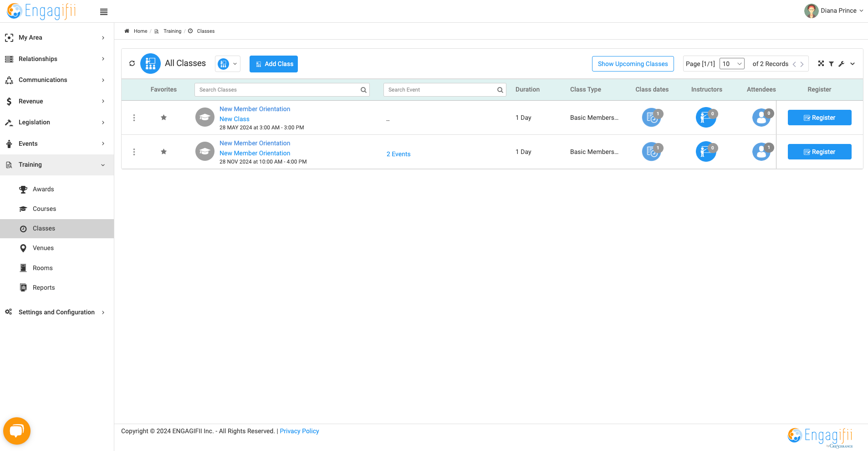868x451 pixels.
Task: Open the New Class link
Action: pyautogui.click(x=235, y=119)
